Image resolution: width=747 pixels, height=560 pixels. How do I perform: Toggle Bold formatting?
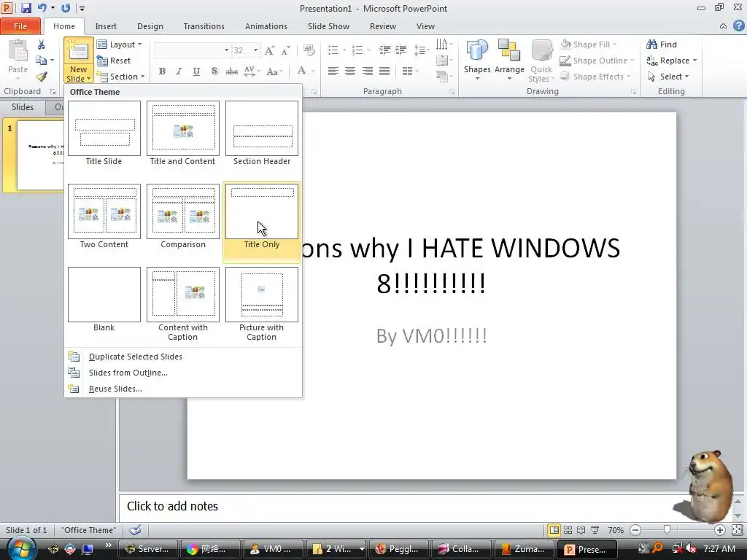click(x=162, y=71)
